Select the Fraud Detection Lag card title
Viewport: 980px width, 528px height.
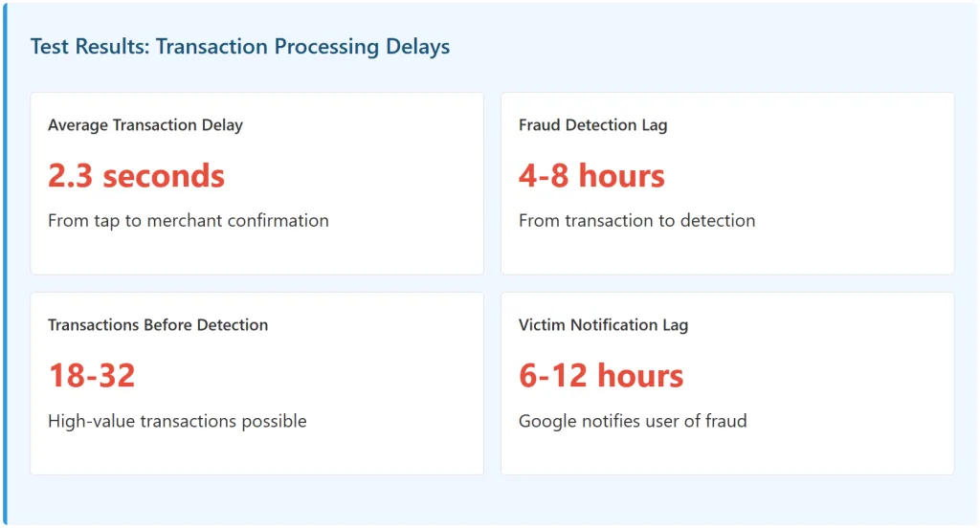coord(592,125)
